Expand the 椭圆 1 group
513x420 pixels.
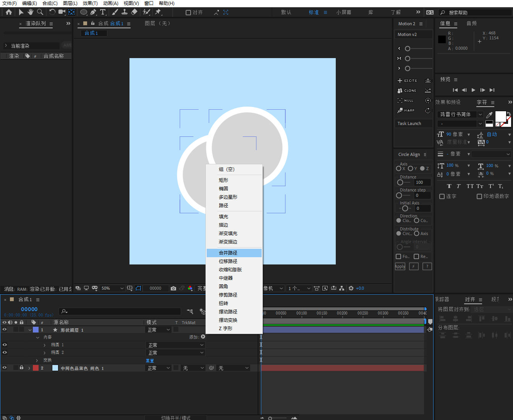point(45,345)
